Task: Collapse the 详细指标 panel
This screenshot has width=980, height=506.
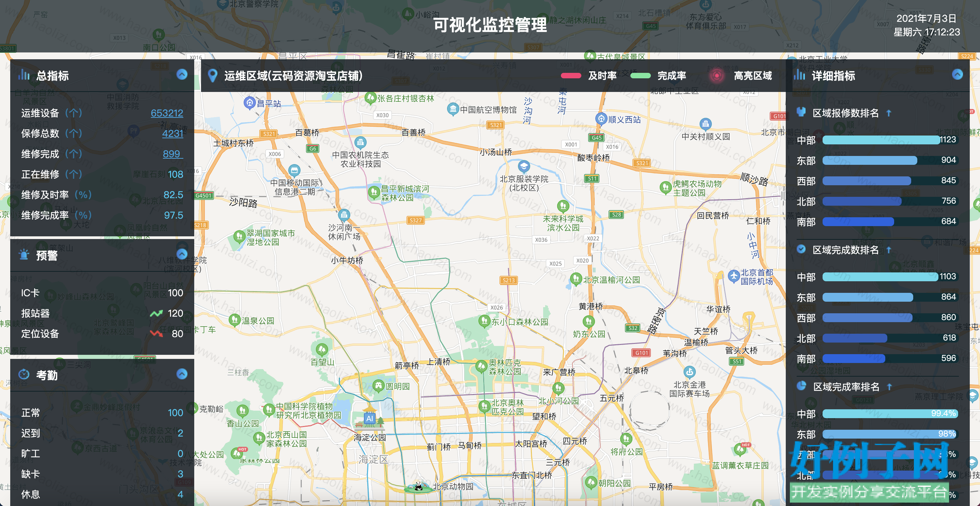Action: (x=957, y=75)
